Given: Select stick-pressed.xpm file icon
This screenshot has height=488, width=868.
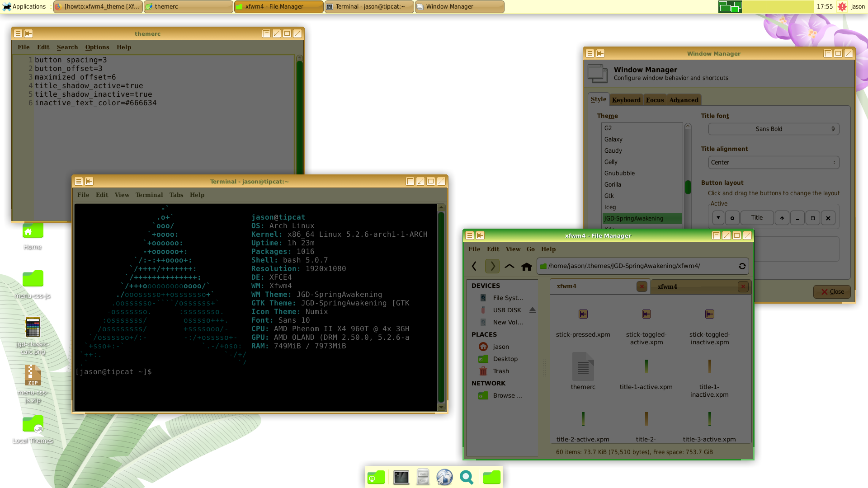Looking at the screenshot, I should point(583,314).
